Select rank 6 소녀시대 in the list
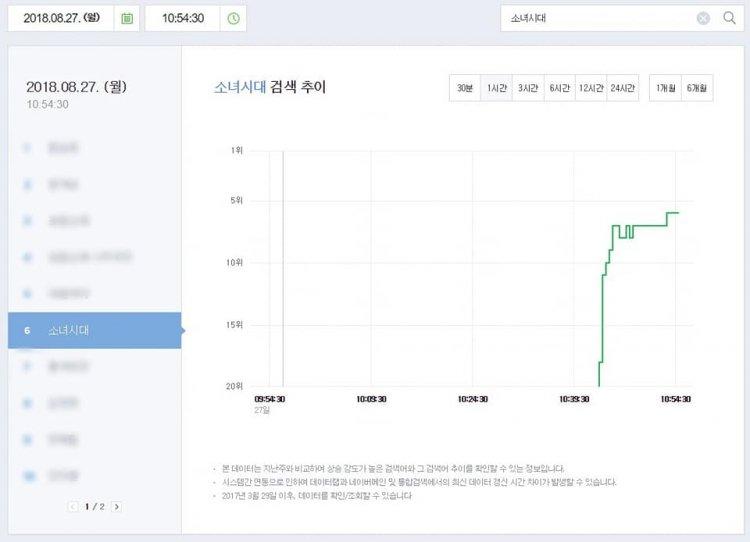 94,330
